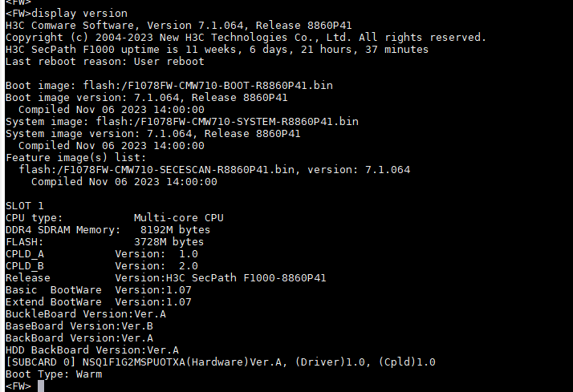573x392 pixels.
Task: Click the SUBCARD 0 hardware line
Action: click(x=220, y=362)
